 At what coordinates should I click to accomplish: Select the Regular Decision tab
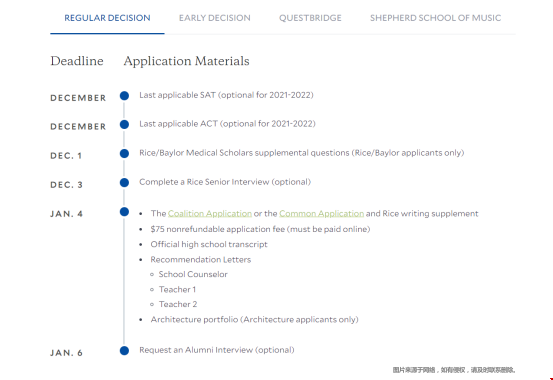point(107,18)
